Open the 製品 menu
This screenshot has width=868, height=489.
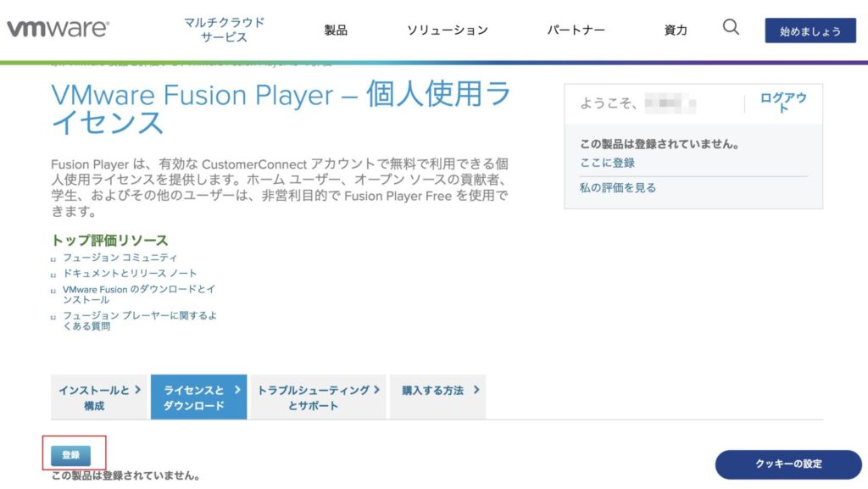pos(336,31)
